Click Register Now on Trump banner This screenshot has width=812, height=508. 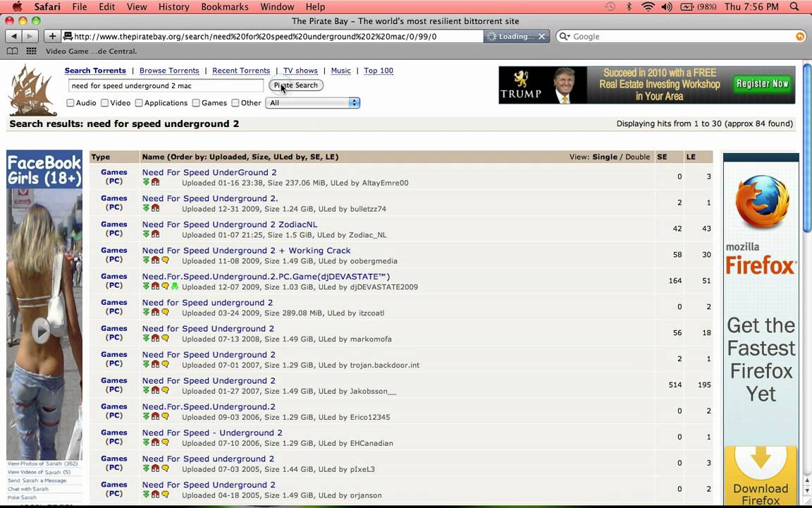pos(762,83)
